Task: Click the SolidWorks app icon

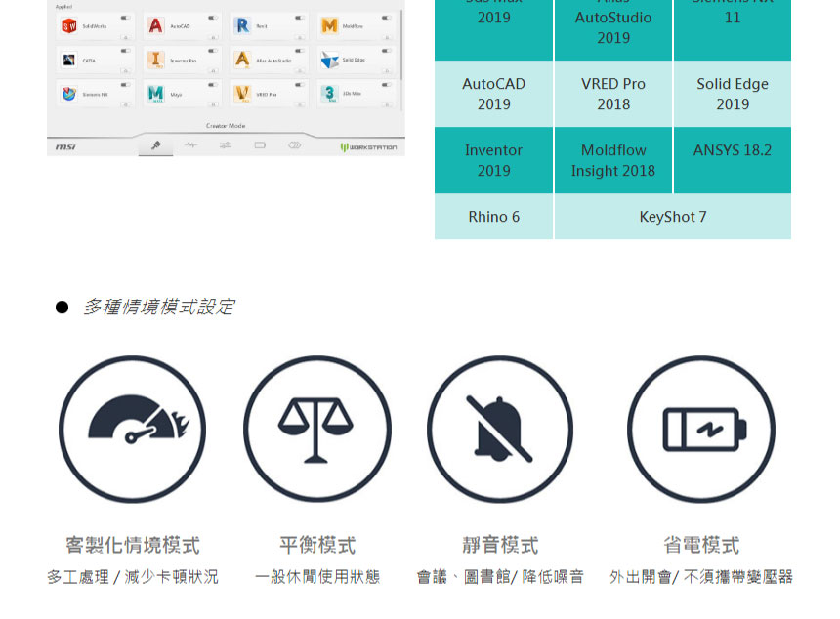Action: pyautogui.click(x=69, y=25)
